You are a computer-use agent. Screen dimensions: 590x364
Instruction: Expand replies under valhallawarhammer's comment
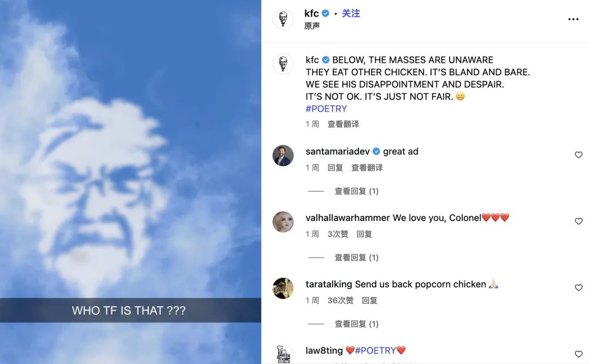pyautogui.click(x=356, y=258)
